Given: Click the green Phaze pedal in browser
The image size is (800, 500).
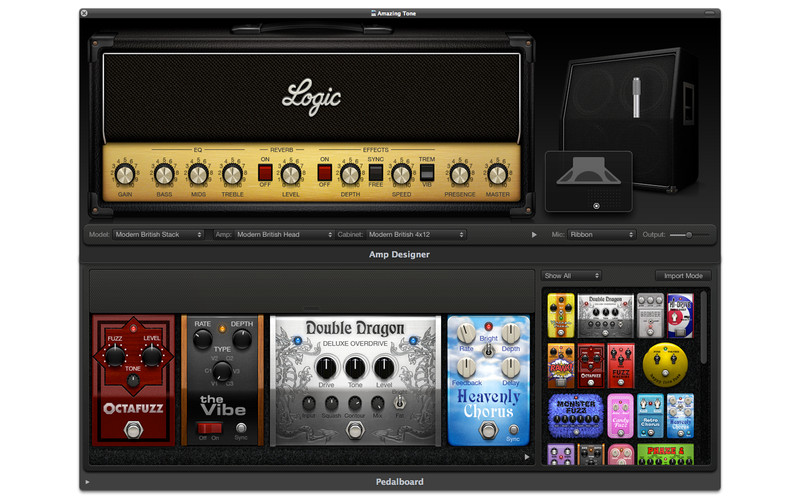Looking at the screenshot, I should click(x=664, y=456).
